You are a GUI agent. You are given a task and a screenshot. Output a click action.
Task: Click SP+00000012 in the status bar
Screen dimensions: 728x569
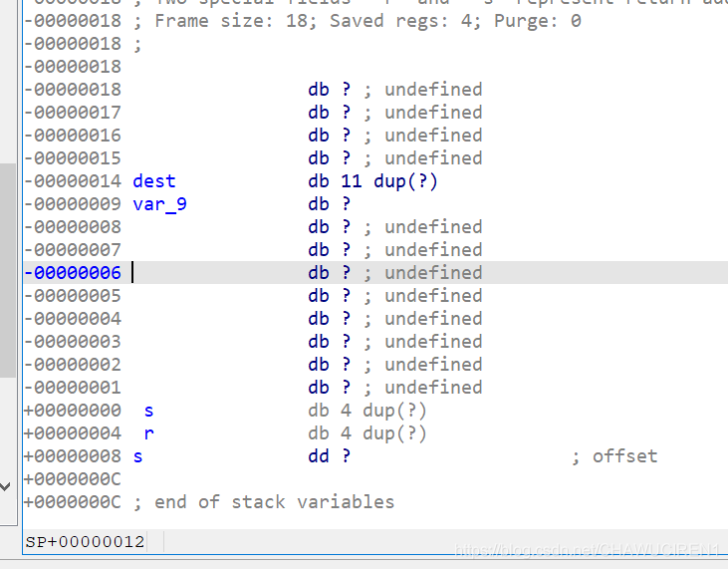coord(85,541)
